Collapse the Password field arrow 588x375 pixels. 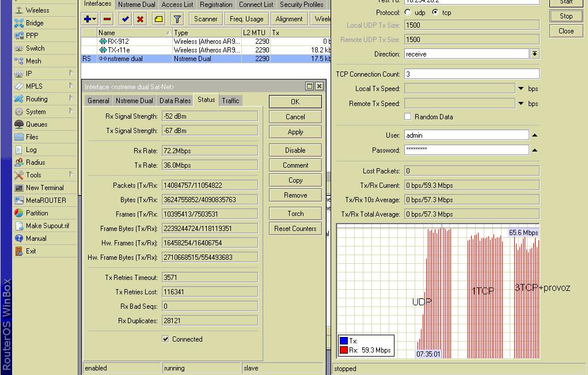pos(535,150)
